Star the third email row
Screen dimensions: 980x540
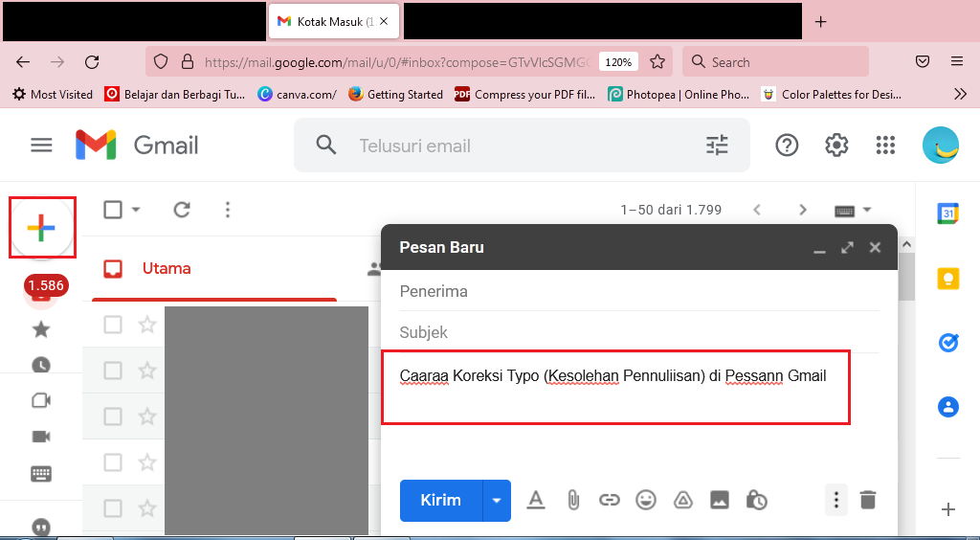click(146, 416)
